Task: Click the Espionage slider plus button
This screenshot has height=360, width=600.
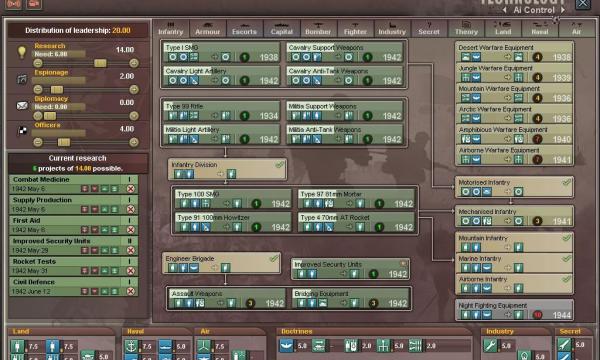Action: click(x=134, y=90)
